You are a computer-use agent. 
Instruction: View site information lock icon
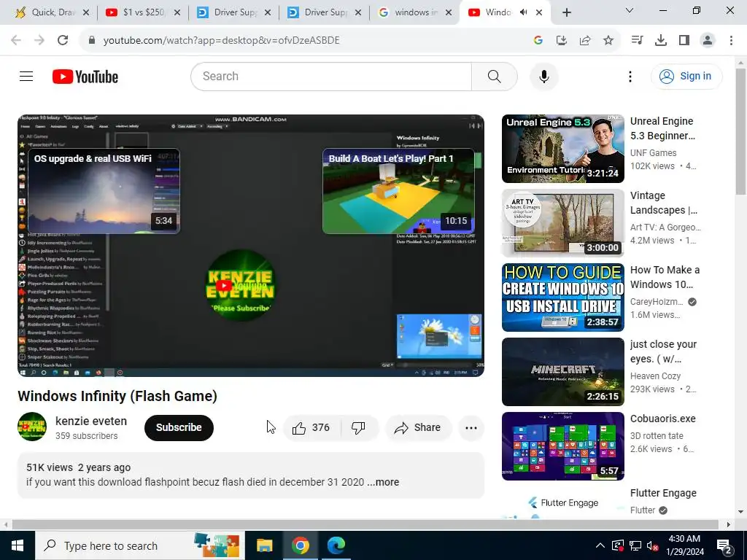click(92, 40)
